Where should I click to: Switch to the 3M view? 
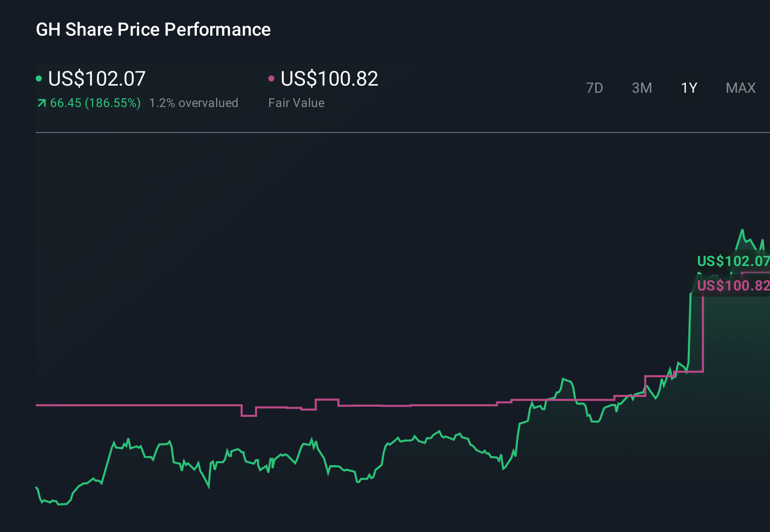coord(641,88)
